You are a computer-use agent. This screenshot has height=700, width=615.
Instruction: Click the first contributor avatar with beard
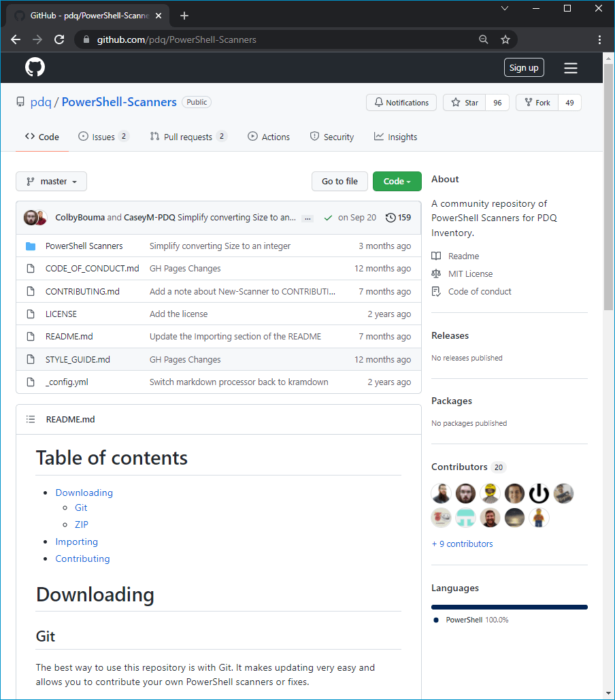pyautogui.click(x=441, y=493)
